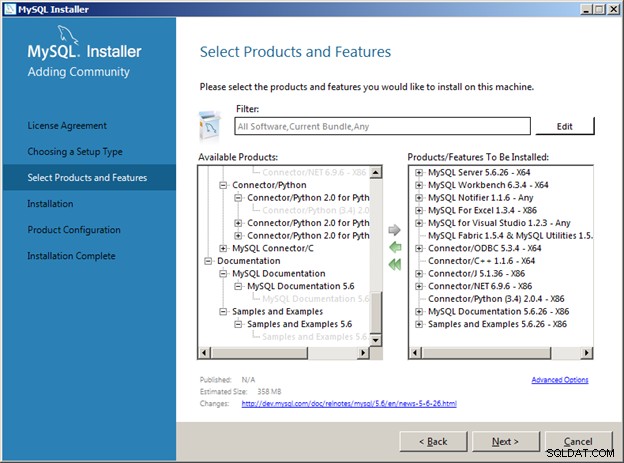Click Available Products scroll right arrow

[363, 353]
